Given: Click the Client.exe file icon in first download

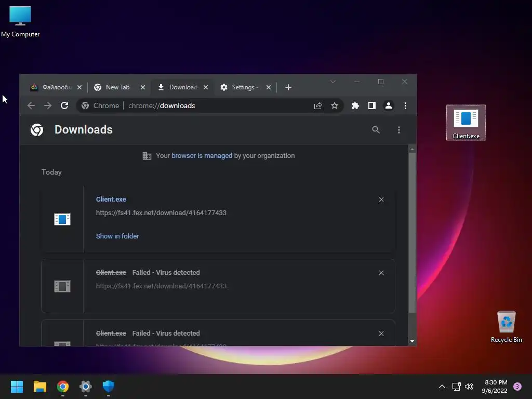Looking at the screenshot, I should point(62,219).
